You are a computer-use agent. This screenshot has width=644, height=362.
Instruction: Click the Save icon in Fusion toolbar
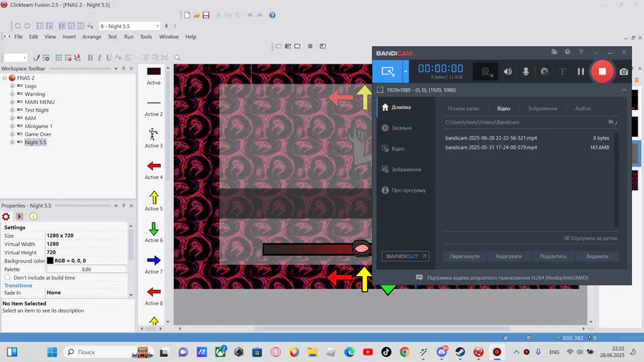point(206,15)
